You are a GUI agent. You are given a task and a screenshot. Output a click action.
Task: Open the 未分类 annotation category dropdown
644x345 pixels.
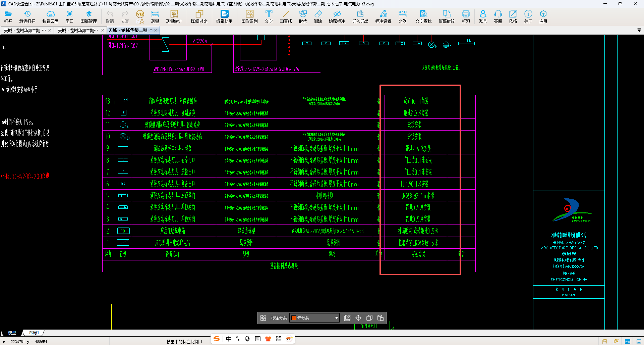(336, 318)
